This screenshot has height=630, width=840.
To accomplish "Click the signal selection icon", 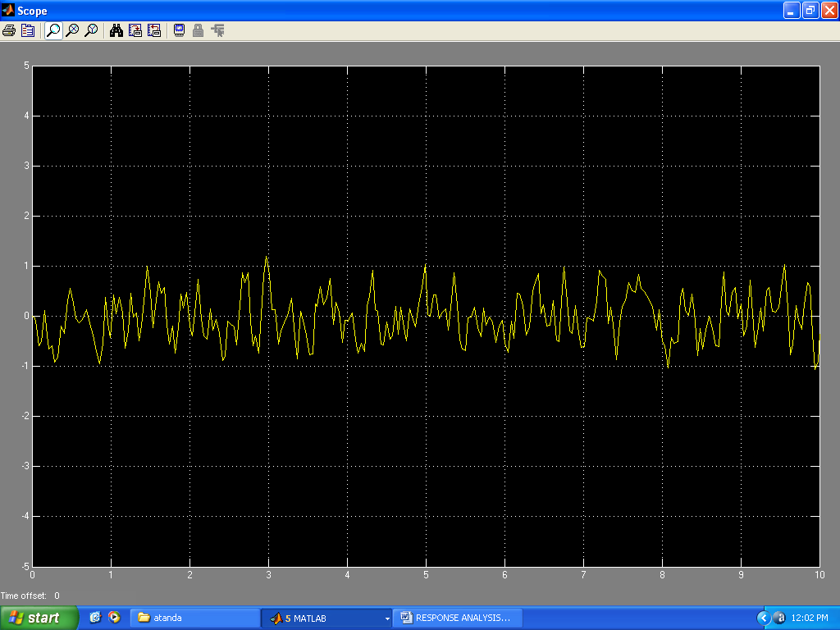I will click(217, 30).
